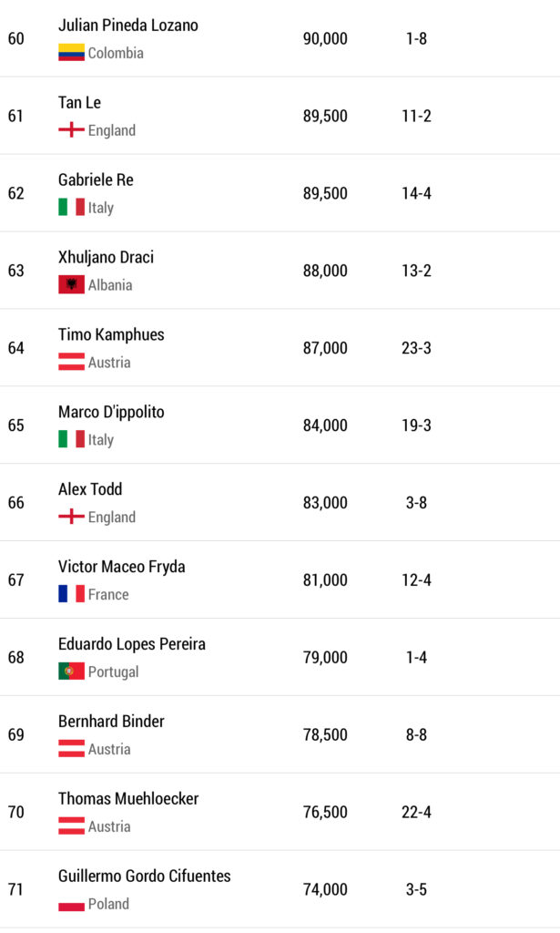Click Austria flag under Timo Kamphues

coord(71,363)
